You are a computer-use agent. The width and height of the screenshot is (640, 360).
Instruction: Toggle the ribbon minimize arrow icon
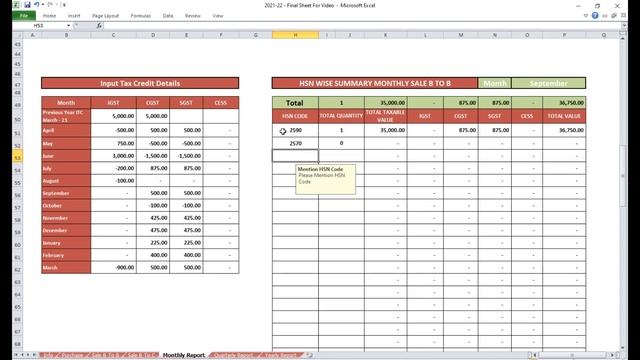pyautogui.click(x=586, y=16)
